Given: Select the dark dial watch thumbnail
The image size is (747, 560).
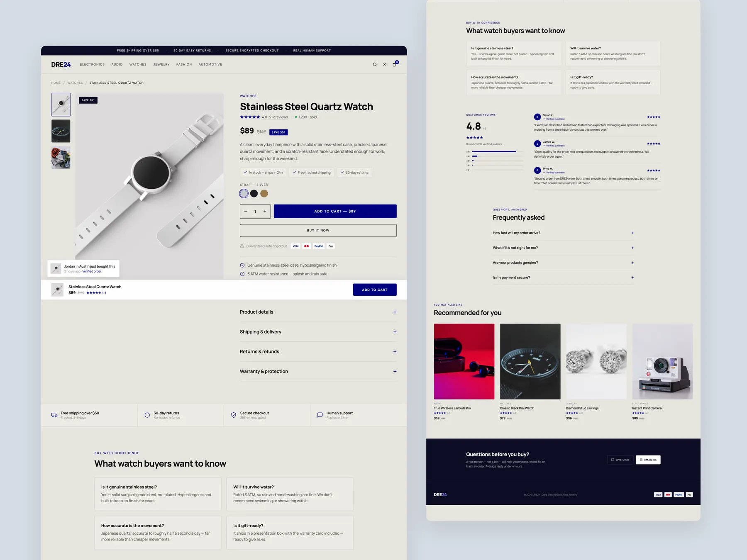Looking at the screenshot, I should pyautogui.click(x=61, y=131).
